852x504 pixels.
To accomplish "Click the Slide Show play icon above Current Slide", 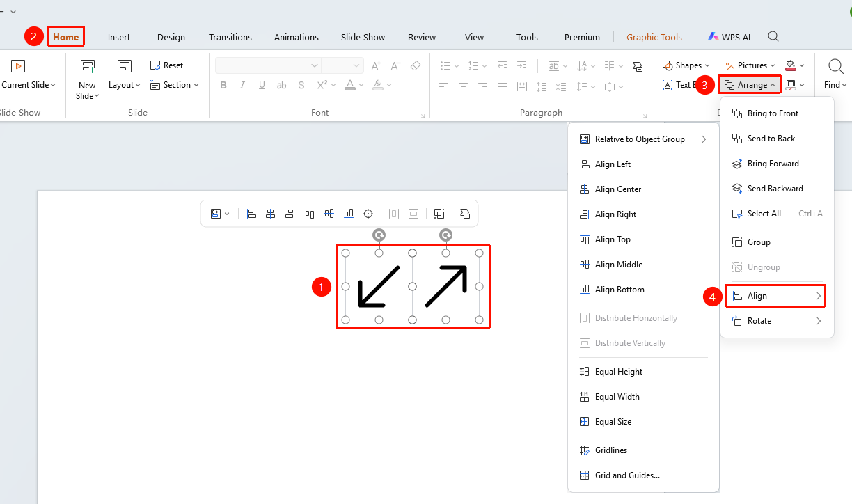I will (18, 66).
